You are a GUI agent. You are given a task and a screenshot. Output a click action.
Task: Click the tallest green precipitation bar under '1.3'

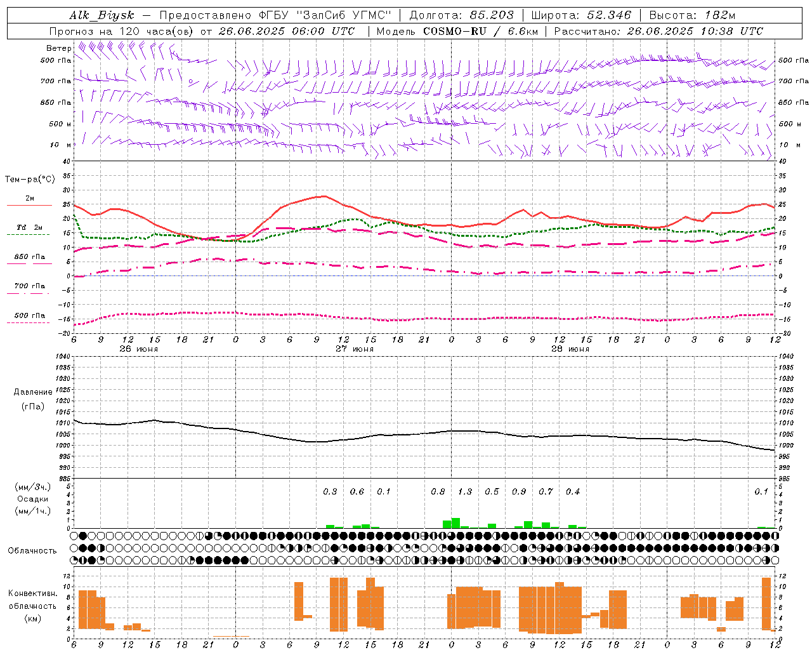click(x=455, y=523)
